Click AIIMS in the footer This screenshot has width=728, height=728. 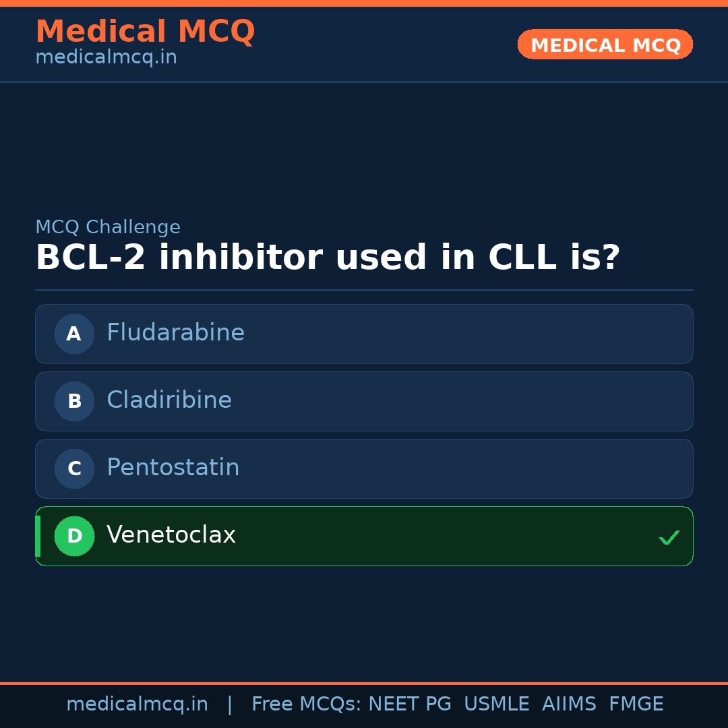click(x=569, y=704)
